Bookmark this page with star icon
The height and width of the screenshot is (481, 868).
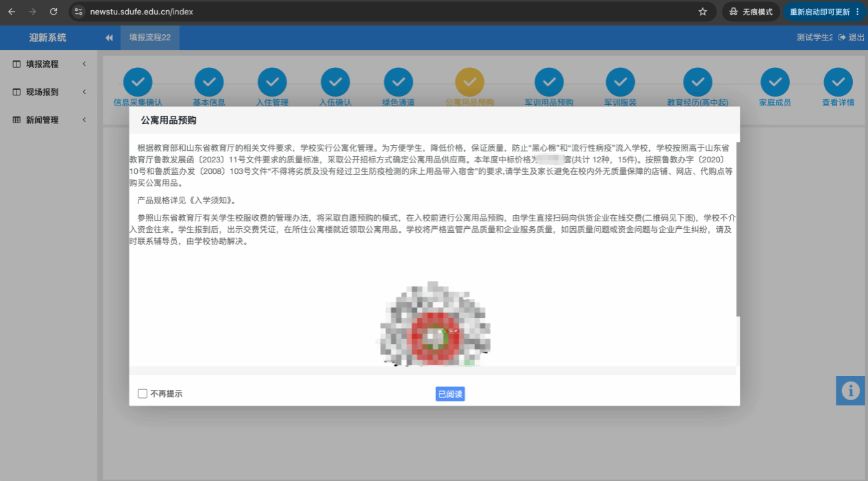point(702,12)
